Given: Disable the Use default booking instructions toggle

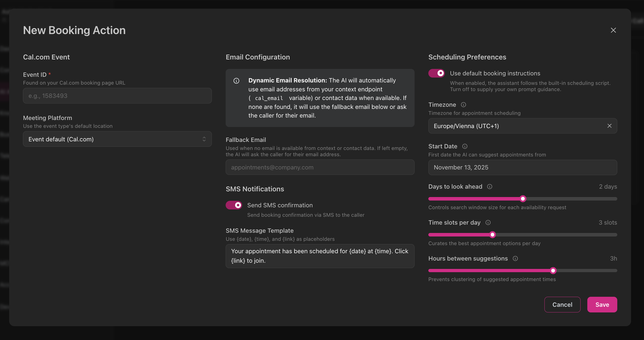Looking at the screenshot, I should pos(436,73).
